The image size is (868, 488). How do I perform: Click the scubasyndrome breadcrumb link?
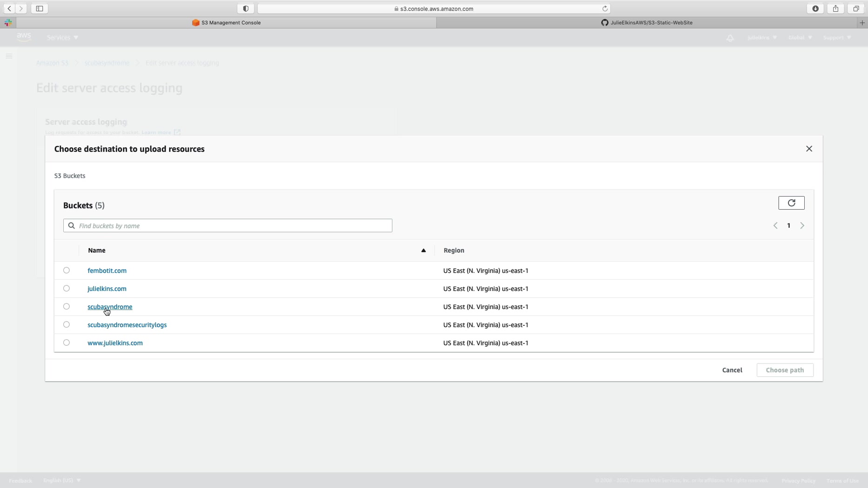click(107, 63)
